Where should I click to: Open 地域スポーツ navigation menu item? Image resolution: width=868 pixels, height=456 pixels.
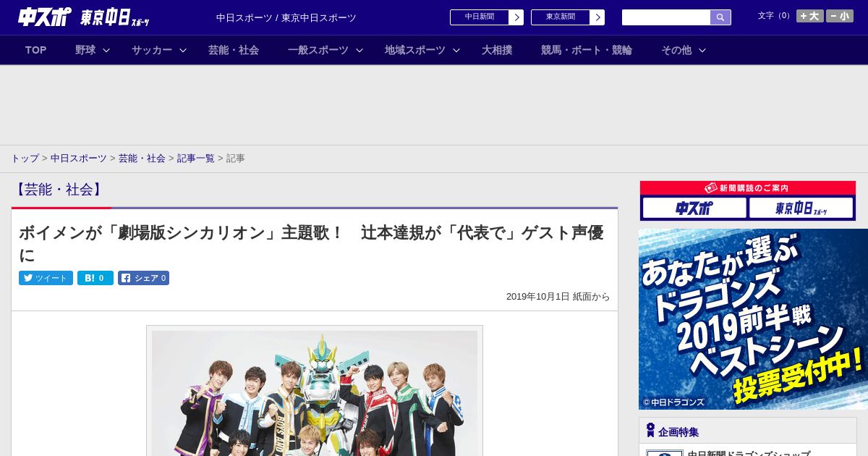(x=415, y=50)
